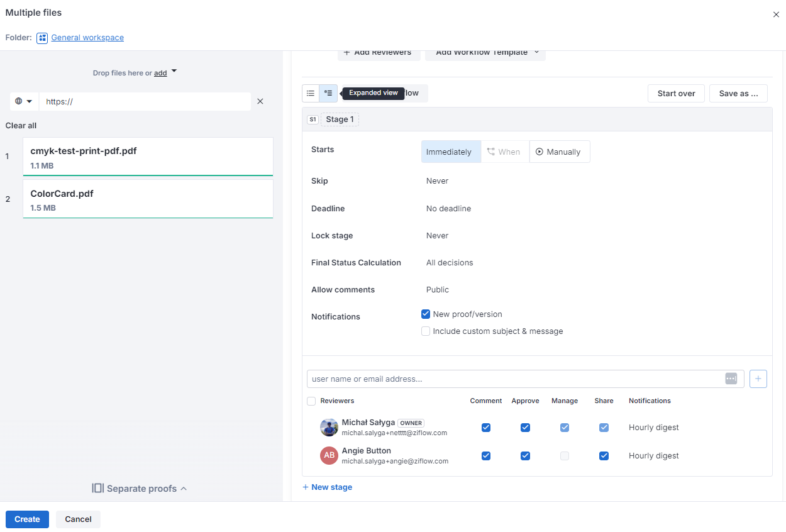Click the Create button
786x532 pixels.
27,519
